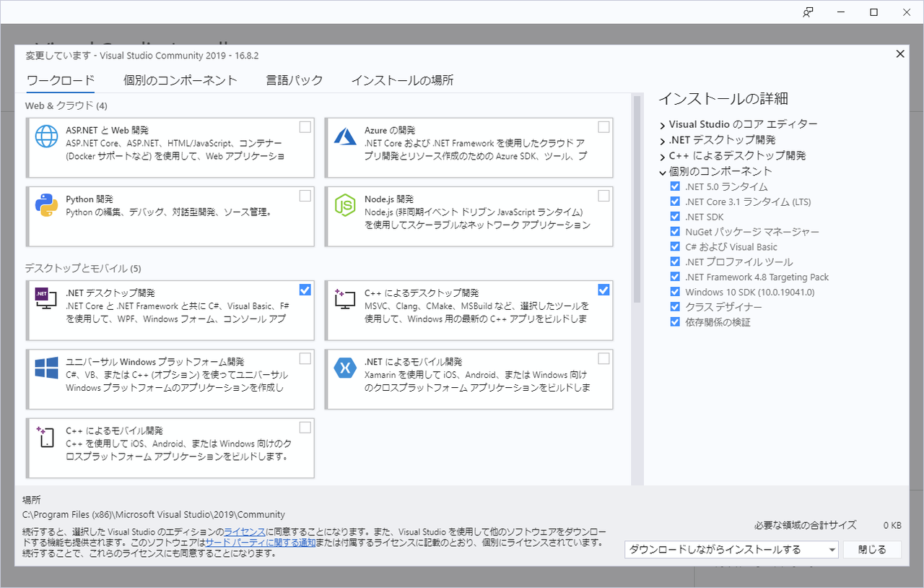
Task: Expand C++ によるデスクトップ開発 in install details
Action: click(x=663, y=156)
